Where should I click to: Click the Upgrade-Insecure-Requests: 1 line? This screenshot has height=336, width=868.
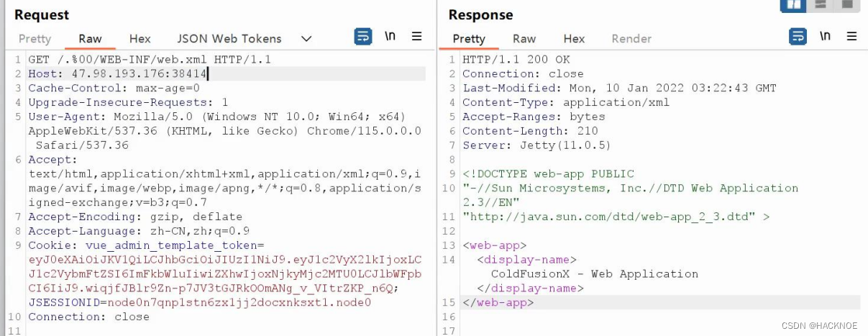[128, 103]
